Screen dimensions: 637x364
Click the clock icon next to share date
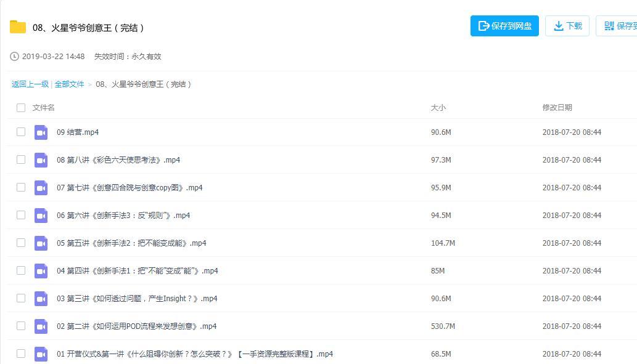(14, 57)
